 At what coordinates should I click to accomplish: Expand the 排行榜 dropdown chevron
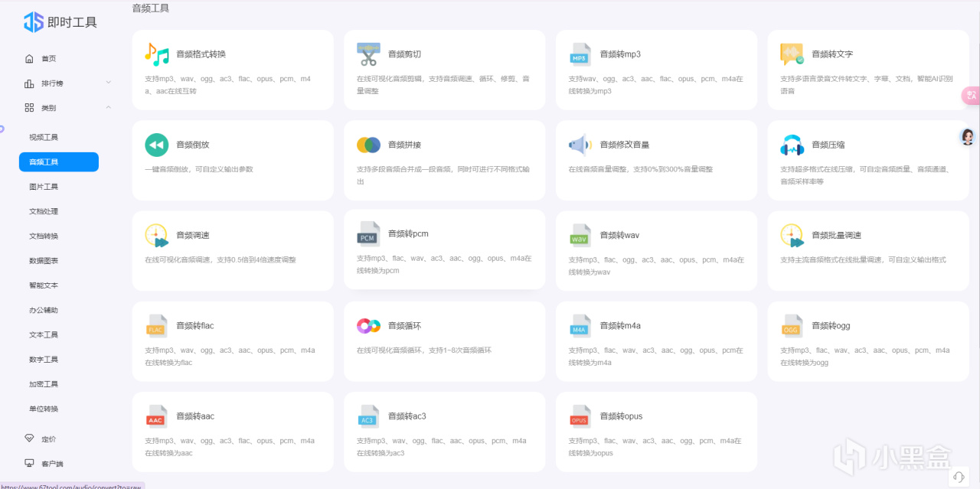click(108, 83)
